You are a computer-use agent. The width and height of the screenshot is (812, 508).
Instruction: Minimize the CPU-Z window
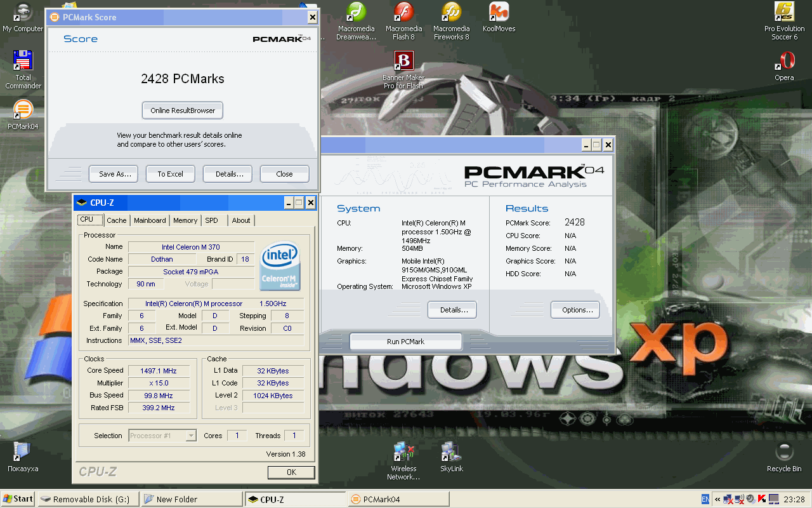pyautogui.click(x=289, y=203)
